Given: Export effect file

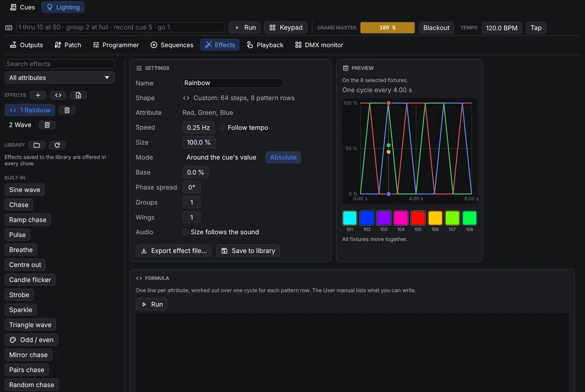Looking at the screenshot, I should point(173,251).
